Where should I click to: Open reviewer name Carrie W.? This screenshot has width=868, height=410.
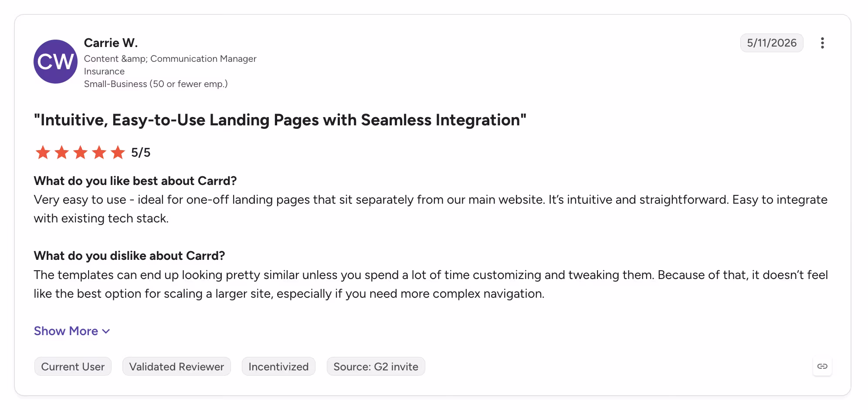pyautogui.click(x=111, y=43)
